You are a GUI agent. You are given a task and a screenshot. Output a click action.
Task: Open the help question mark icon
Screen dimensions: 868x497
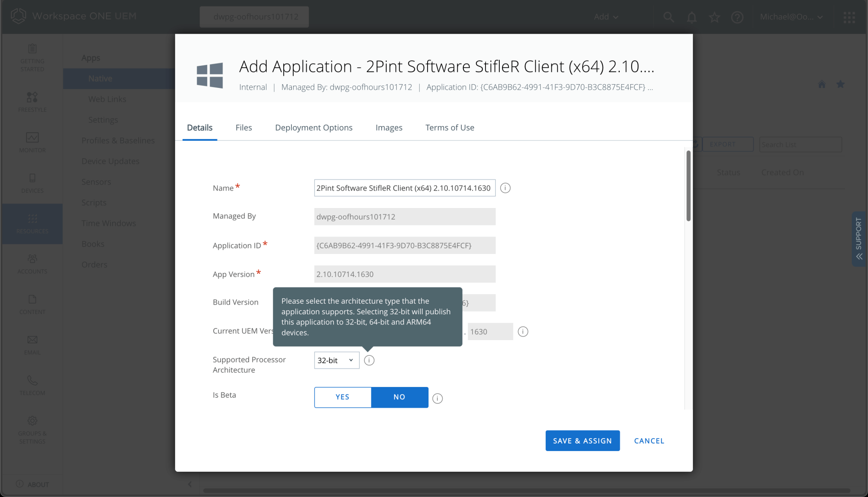coord(737,17)
